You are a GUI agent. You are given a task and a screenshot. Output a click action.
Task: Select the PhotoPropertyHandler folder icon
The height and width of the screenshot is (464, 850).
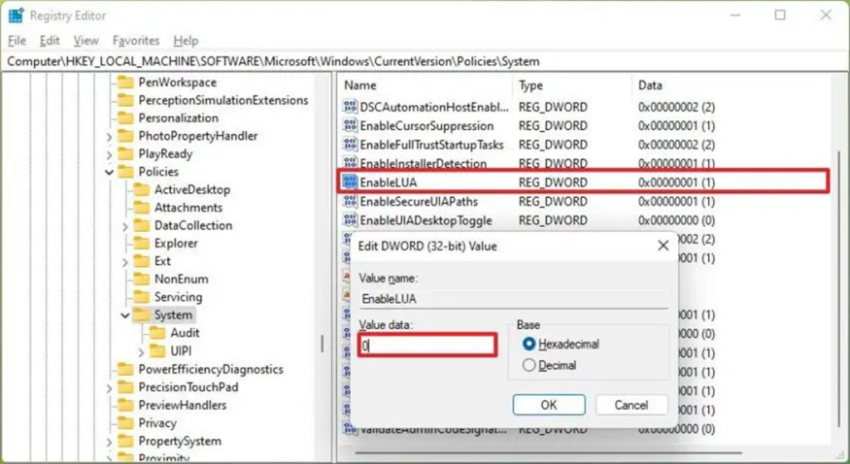pos(126,136)
